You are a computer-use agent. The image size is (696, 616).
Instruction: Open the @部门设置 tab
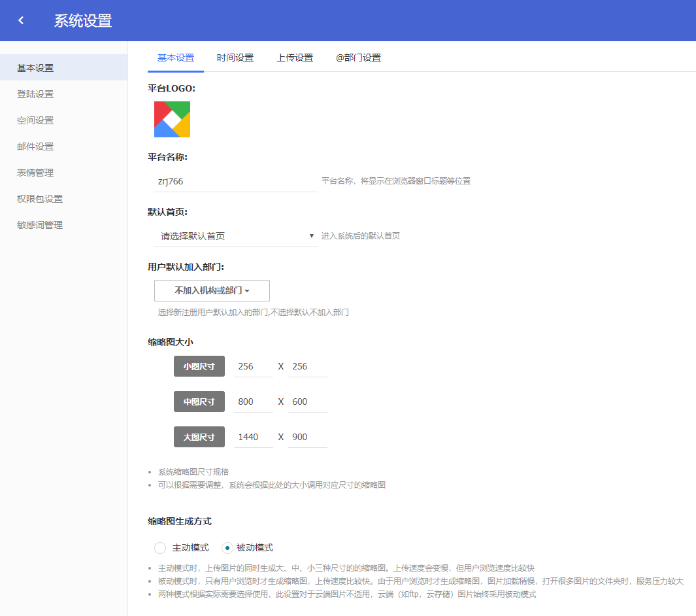click(358, 58)
